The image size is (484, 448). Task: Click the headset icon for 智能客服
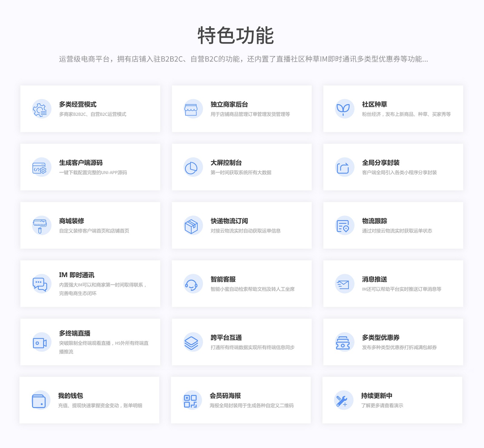(x=191, y=284)
